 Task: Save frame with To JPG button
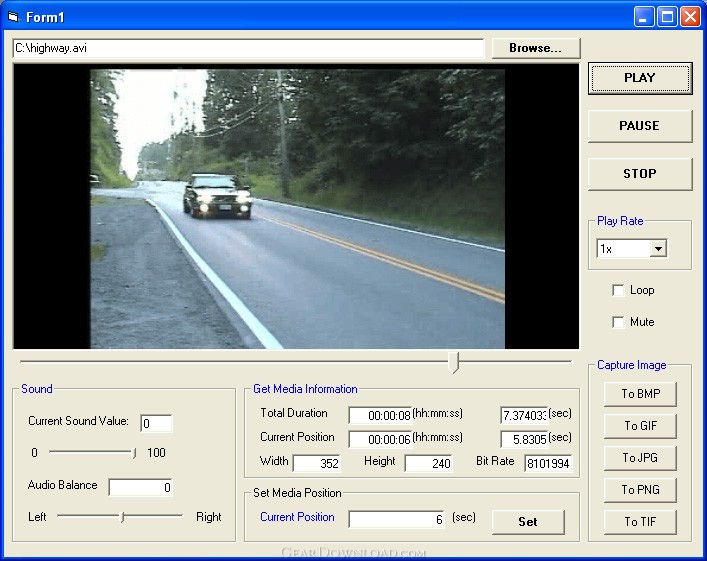[640, 458]
